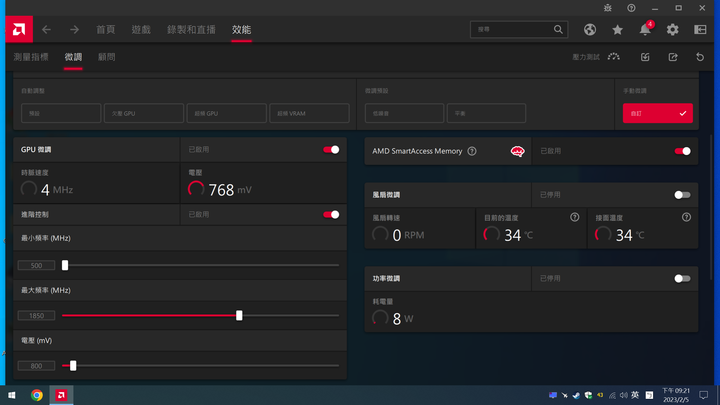This screenshot has width=720, height=405.
Task: Select the 微調 sub-tab
Action: pos(73,57)
